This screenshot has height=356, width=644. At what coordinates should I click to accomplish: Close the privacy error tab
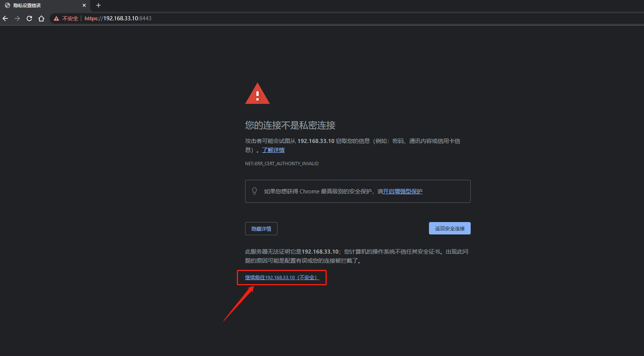84,5
